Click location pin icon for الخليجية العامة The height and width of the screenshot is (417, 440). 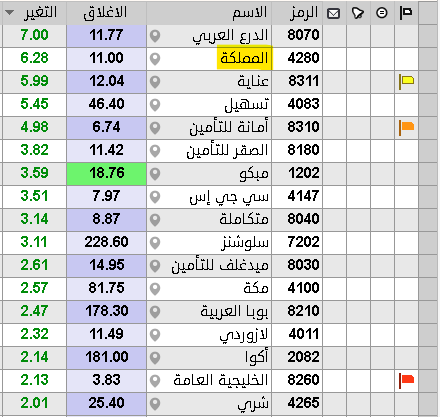[155, 381]
